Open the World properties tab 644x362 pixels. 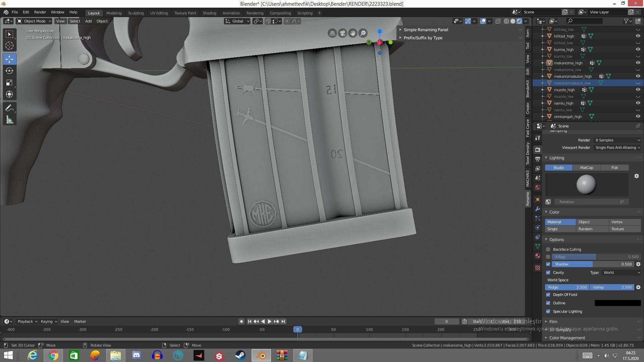tap(538, 187)
